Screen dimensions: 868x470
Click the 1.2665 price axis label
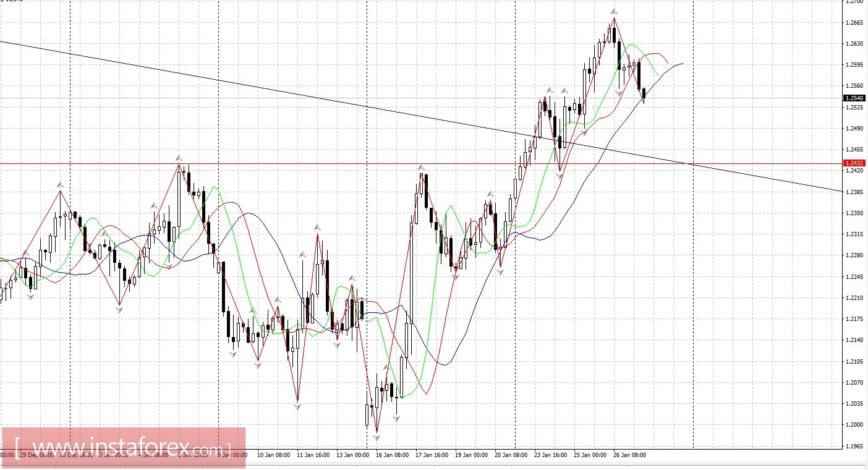coord(854,23)
